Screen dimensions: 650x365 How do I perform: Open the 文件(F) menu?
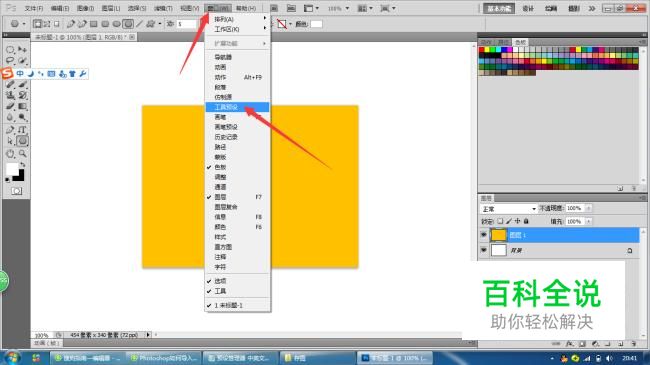(x=34, y=8)
